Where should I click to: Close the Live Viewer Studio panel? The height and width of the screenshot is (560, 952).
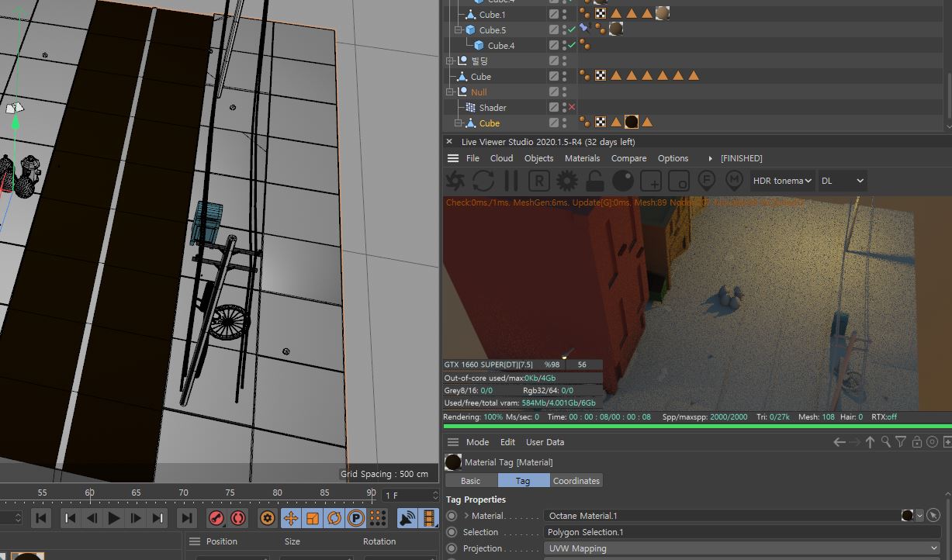pyautogui.click(x=449, y=142)
